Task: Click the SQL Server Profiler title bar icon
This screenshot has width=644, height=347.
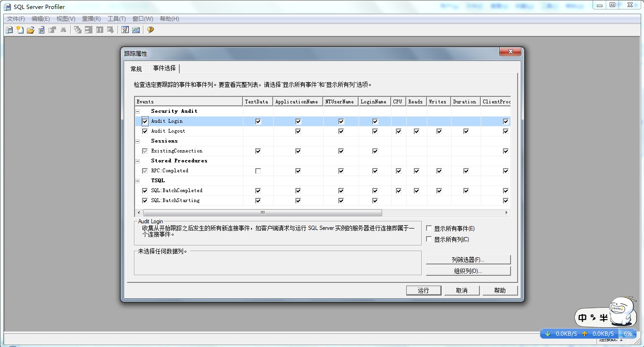Action: point(8,7)
